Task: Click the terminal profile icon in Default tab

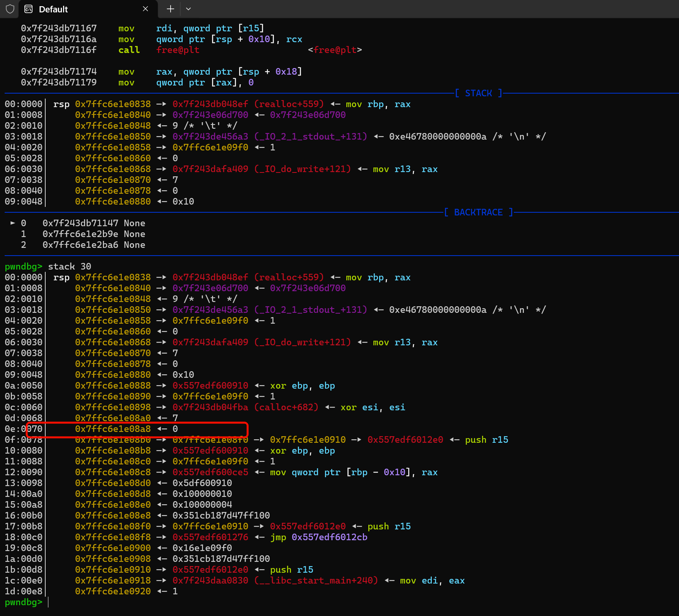Action: pyautogui.click(x=29, y=9)
